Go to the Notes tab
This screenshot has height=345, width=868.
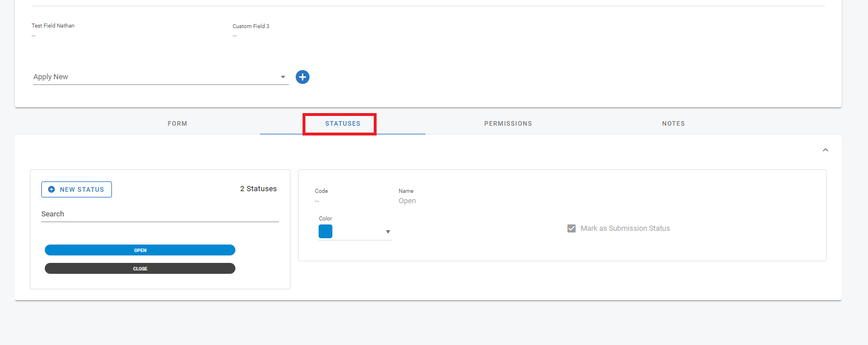point(673,123)
